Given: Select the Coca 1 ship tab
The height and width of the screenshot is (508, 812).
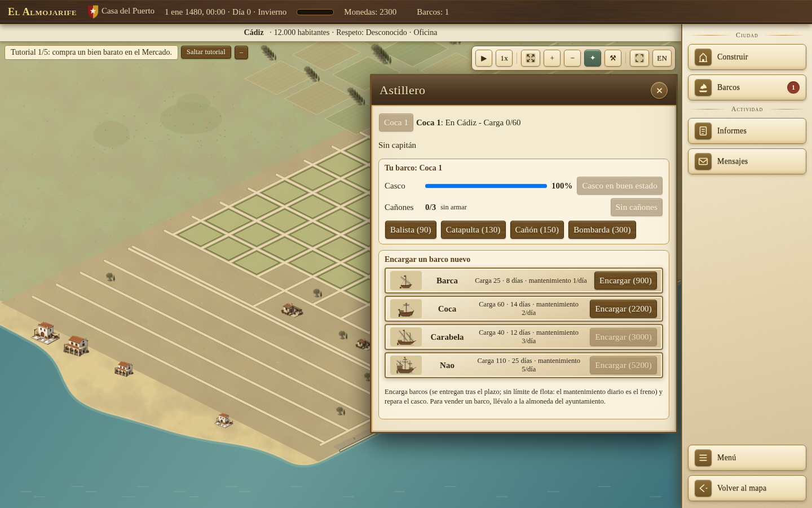Looking at the screenshot, I should [396, 122].
